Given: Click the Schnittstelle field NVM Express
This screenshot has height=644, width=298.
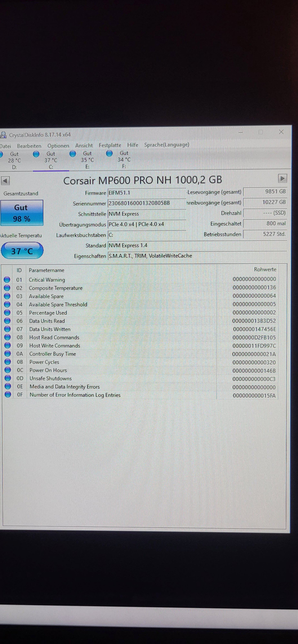Looking at the screenshot, I should click(147, 214).
